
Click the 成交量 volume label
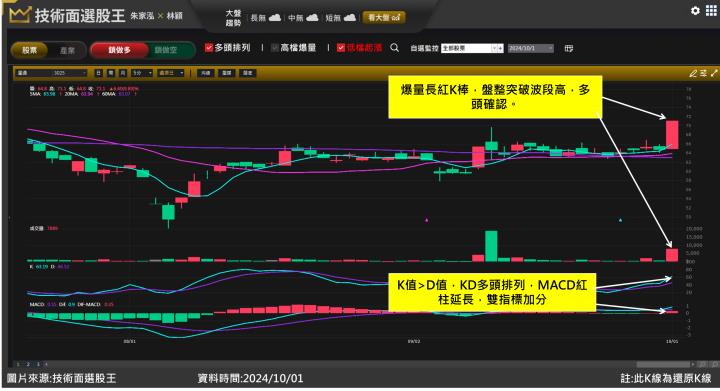pos(36,228)
